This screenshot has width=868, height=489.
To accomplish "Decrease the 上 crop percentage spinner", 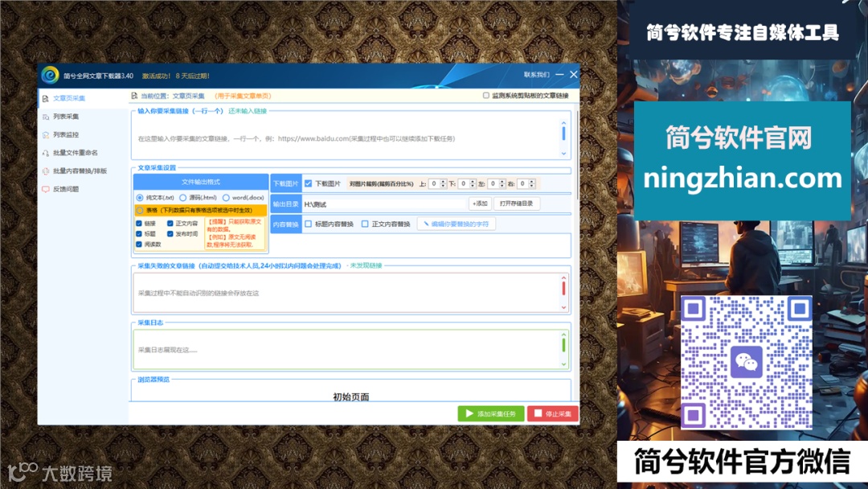I will tap(443, 186).
